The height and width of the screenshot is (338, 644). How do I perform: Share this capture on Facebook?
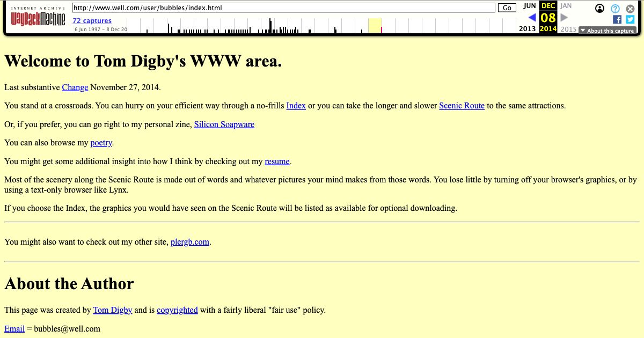click(618, 20)
